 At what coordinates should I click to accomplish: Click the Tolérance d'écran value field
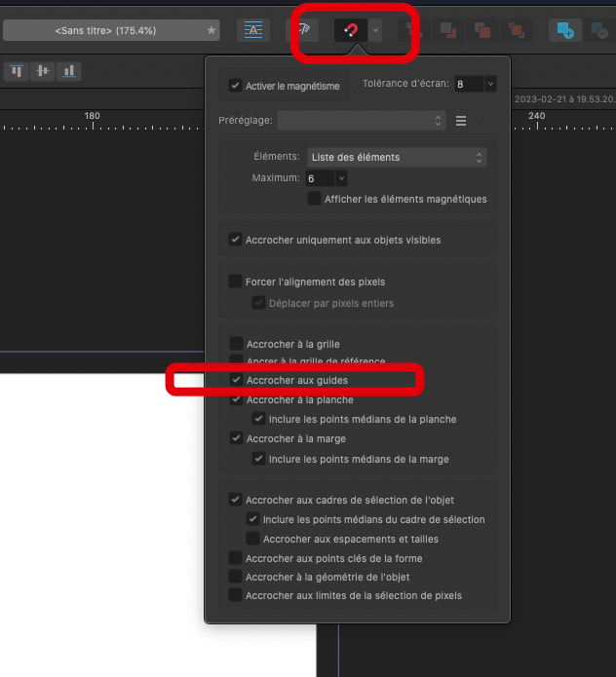pos(469,84)
